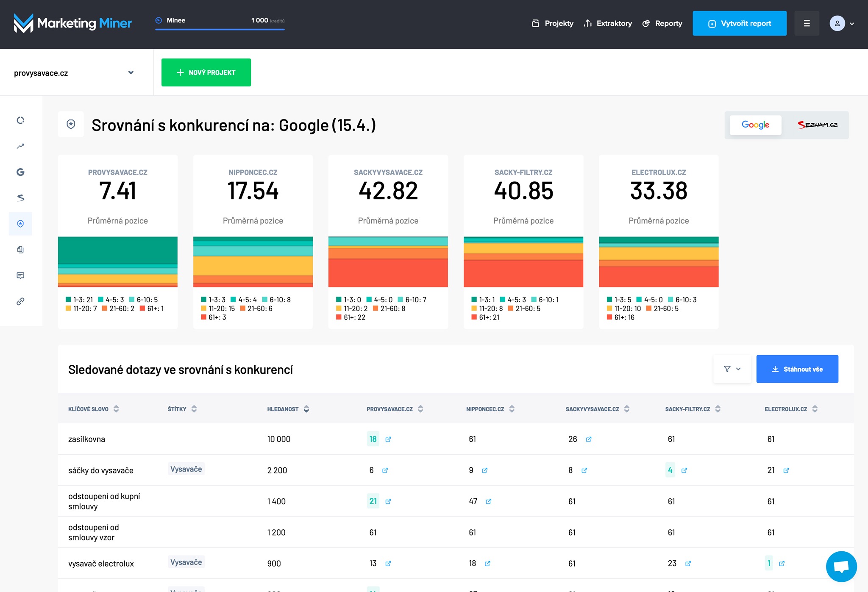Open the comments sidebar icon
The width and height of the screenshot is (868, 592).
coord(20,275)
